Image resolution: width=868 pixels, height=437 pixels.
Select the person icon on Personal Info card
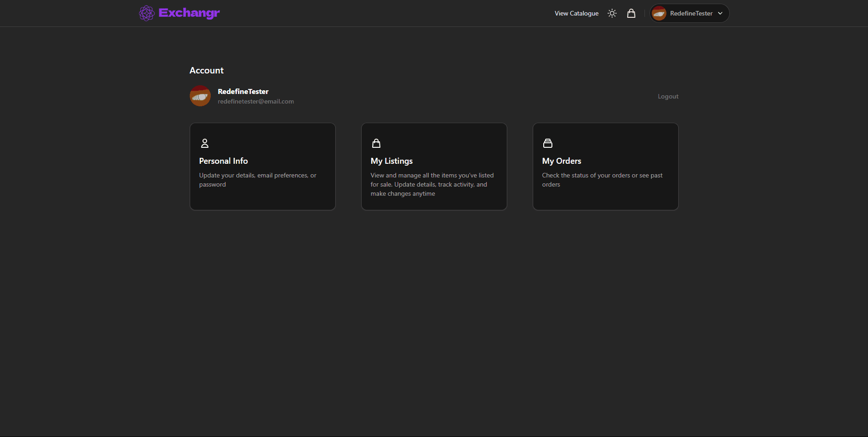[x=204, y=143]
